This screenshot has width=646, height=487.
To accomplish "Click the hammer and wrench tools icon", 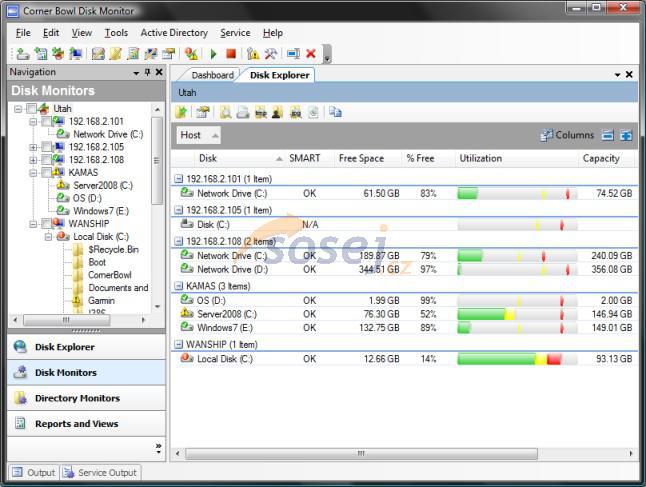I will [x=271, y=54].
